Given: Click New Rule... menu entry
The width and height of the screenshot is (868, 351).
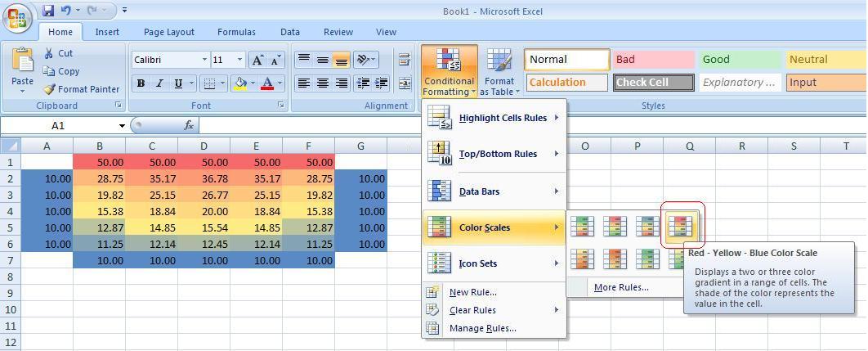Looking at the screenshot, I should click(494, 292).
